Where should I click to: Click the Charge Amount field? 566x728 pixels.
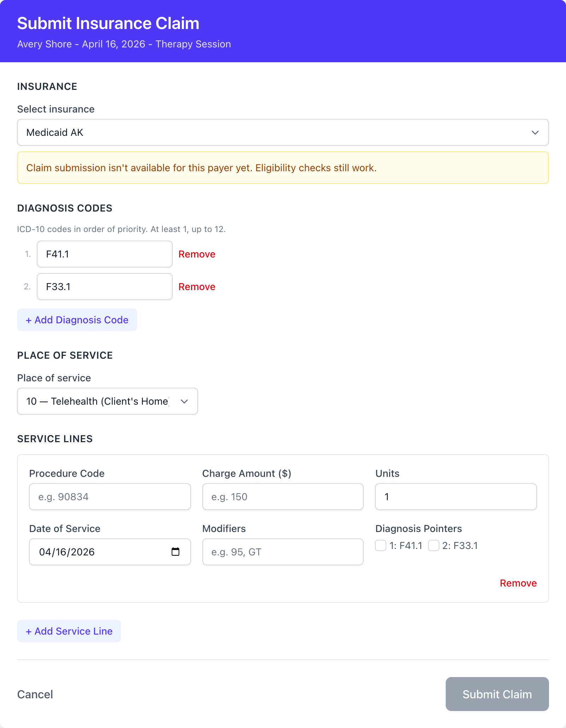pyautogui.click(x=282, y=497)
